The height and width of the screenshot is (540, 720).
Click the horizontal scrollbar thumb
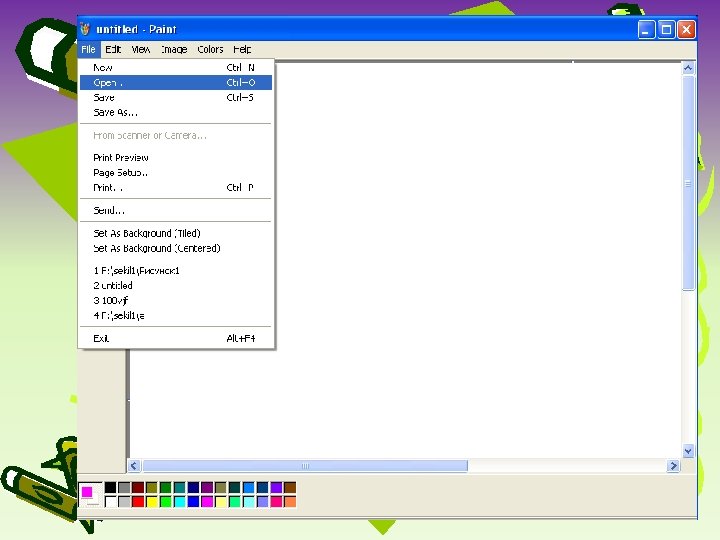click(305, 466)
